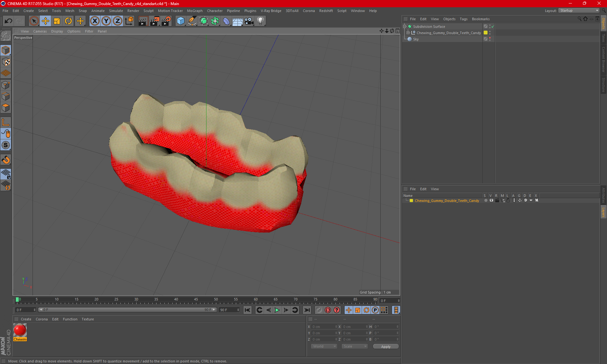This screenshot has height=364, width=607.
Task: Open the MoGraph menu
Action: click(x=194, y=11)
